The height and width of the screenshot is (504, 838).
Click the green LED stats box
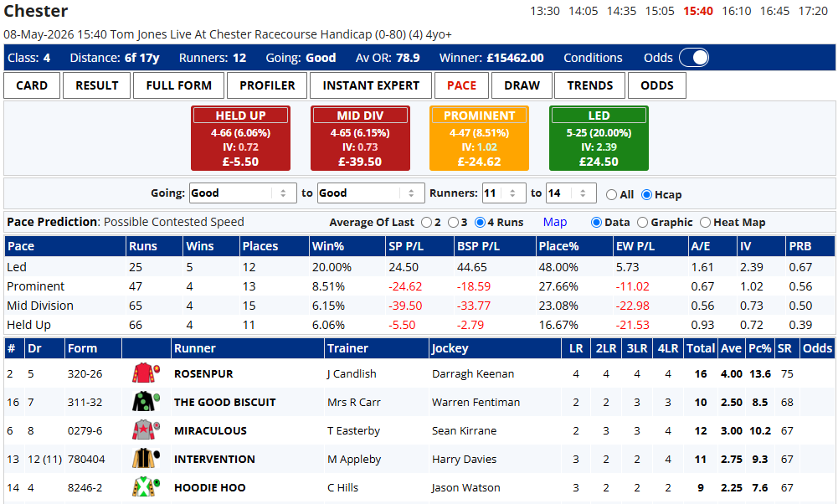[x=599, y=138]
